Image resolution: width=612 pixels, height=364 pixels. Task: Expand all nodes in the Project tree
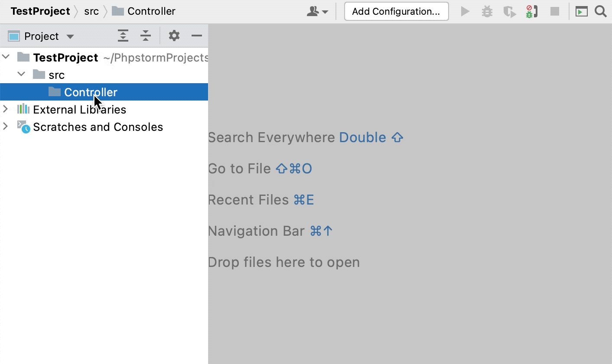coord(123,36)
